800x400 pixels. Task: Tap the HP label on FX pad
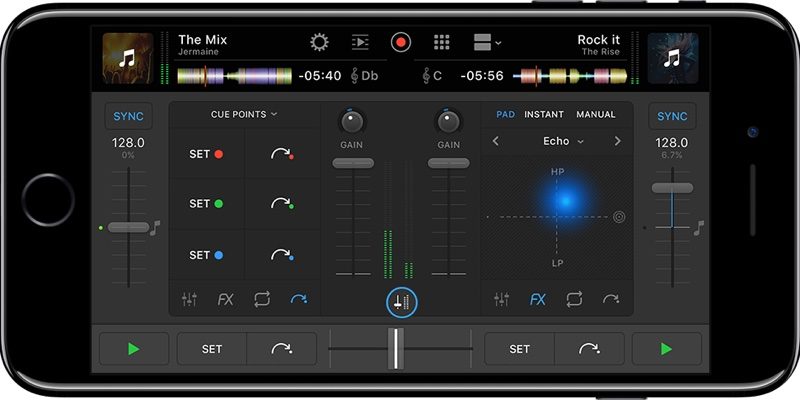click(558, 172)
